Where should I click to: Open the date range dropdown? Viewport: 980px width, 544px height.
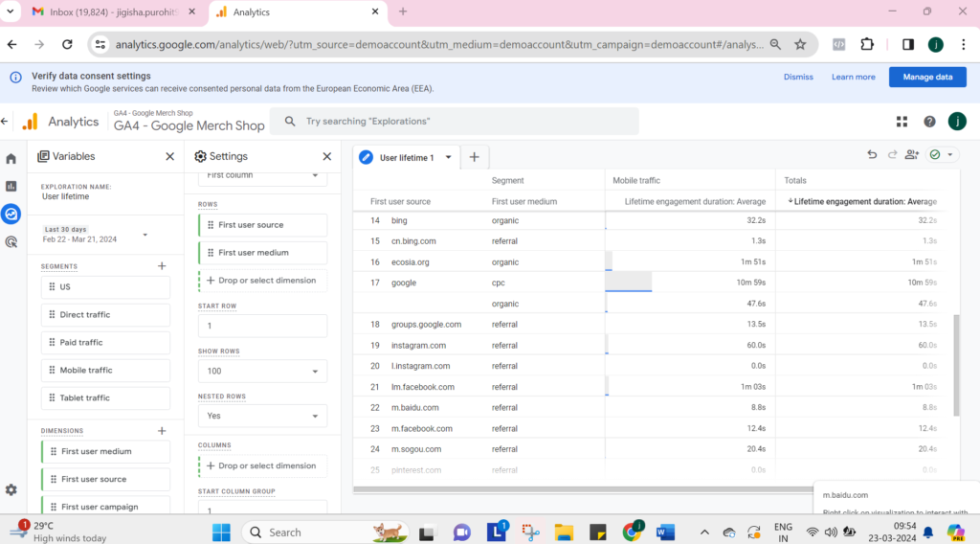pyautogui.click(x=145, y=235)
